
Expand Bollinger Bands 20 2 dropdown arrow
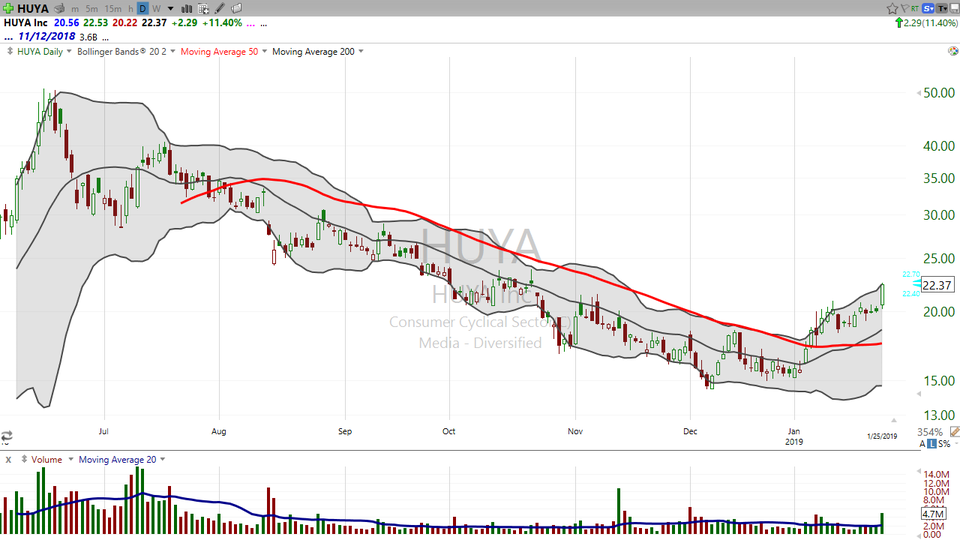pos(173,51)
